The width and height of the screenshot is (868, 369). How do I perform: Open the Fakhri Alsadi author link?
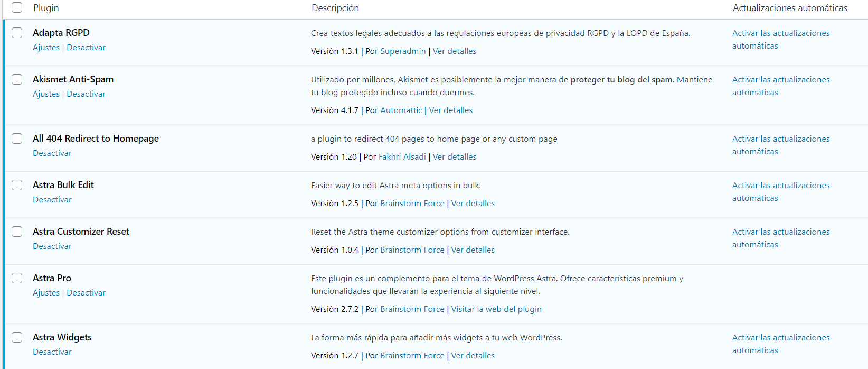402,157
